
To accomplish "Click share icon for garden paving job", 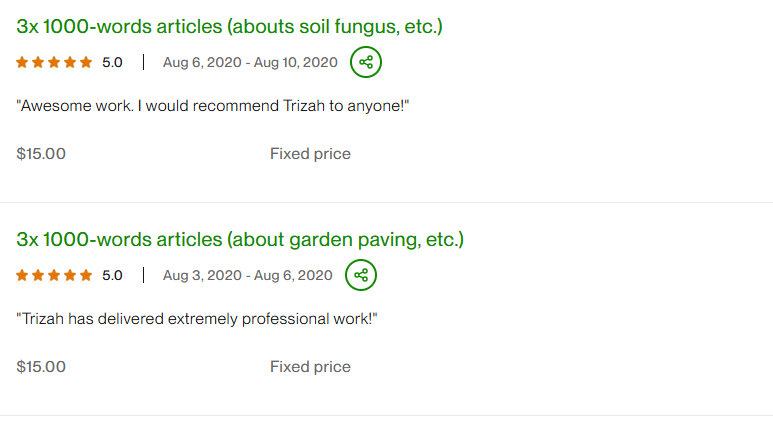I will pos(361,275).
